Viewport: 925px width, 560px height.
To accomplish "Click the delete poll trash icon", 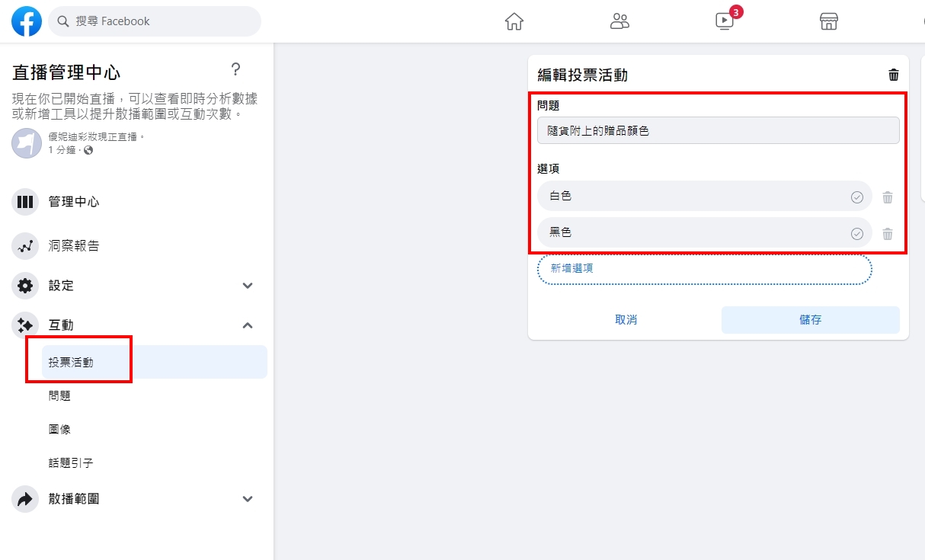I will click(894, 74).
